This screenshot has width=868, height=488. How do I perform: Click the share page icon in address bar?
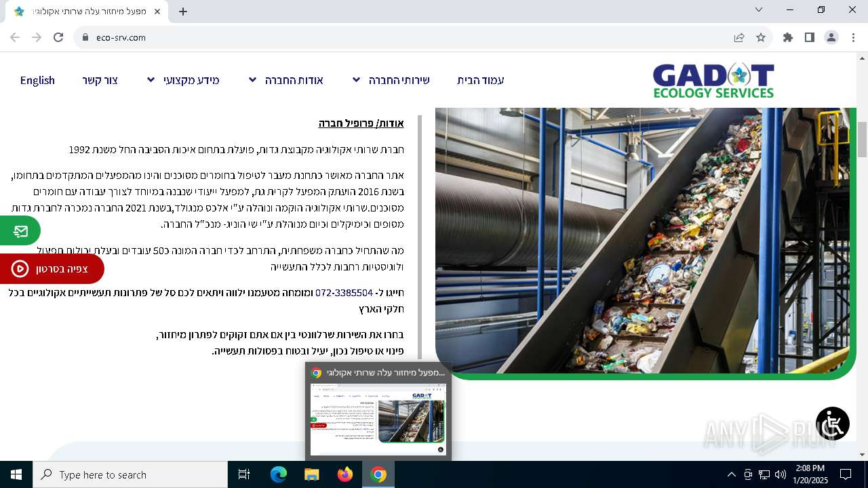pos(739,37)
